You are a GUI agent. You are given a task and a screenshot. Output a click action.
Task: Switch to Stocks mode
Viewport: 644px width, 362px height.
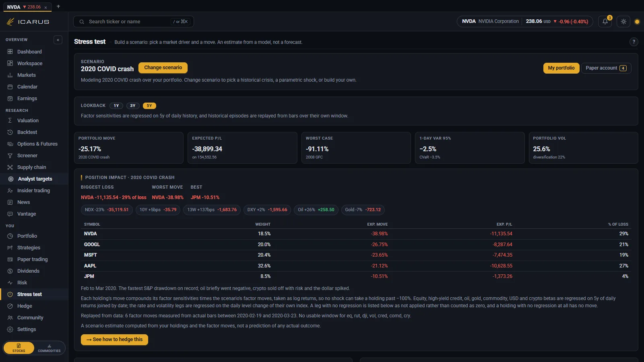tap(19, 348)
